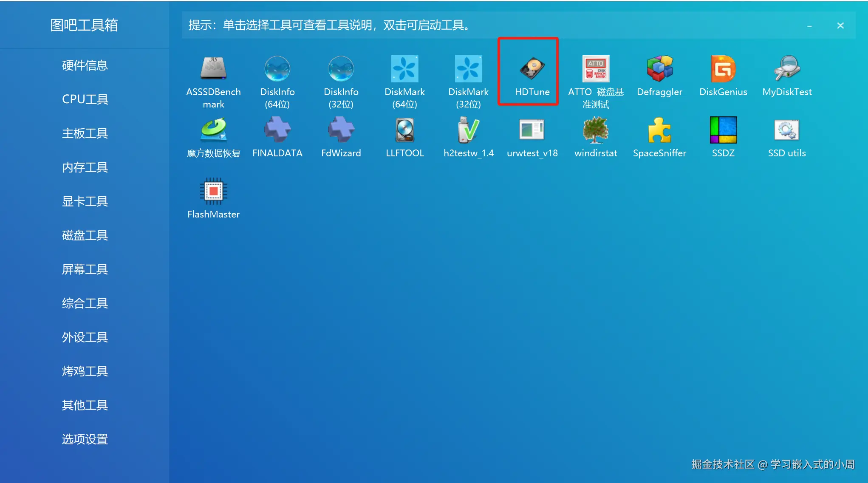
Task: Select the 魔方数据恢复 icon
Action: point(213,130)
